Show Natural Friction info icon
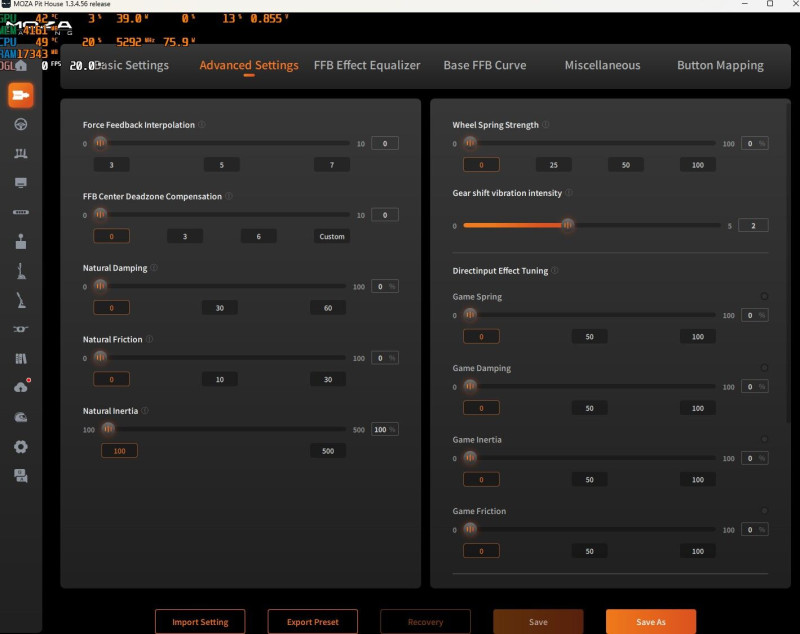This screenshot has width=800, height=634. point(149,339)
